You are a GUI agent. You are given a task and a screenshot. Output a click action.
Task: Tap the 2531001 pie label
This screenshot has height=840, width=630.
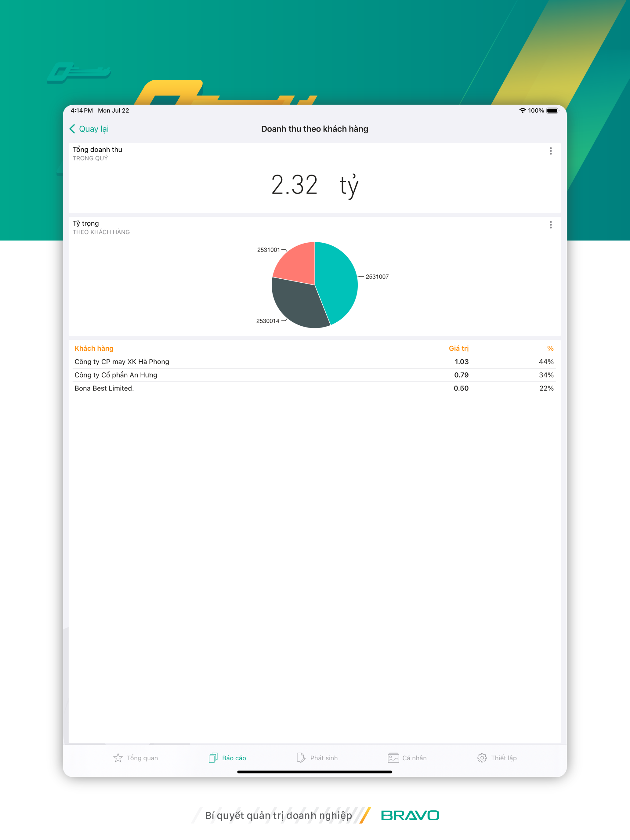coord(269,249)
